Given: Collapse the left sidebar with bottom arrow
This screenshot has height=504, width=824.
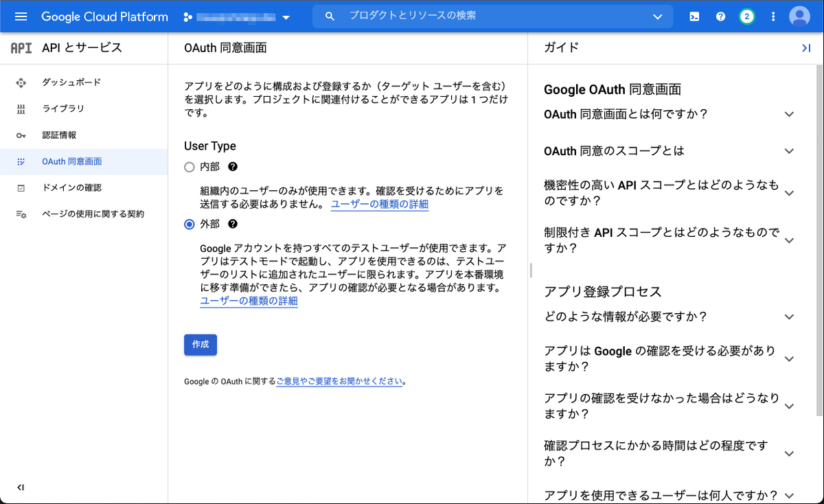Looking at the screenshot, I should pos(21,488).
